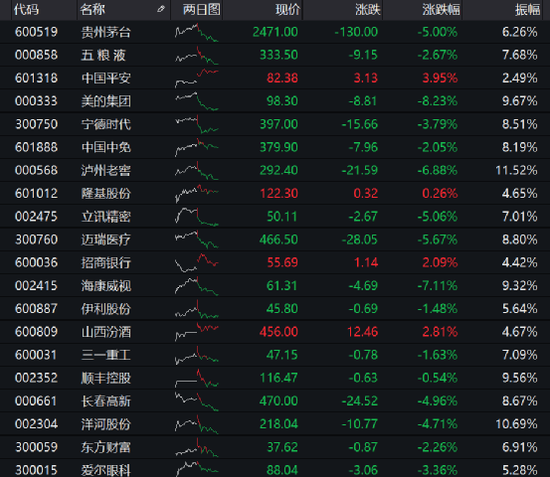Sort by the 代码 column header
Screen dimensions: 550x477
(x=26, y=9)
